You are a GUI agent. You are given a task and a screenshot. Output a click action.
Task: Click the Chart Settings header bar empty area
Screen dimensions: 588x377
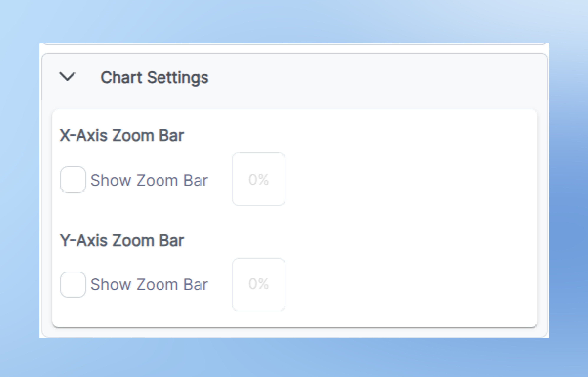pos(368,78)
